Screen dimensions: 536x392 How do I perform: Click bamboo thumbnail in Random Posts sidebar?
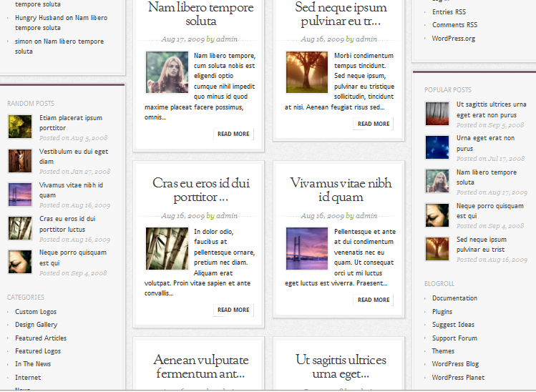[20, 228]
